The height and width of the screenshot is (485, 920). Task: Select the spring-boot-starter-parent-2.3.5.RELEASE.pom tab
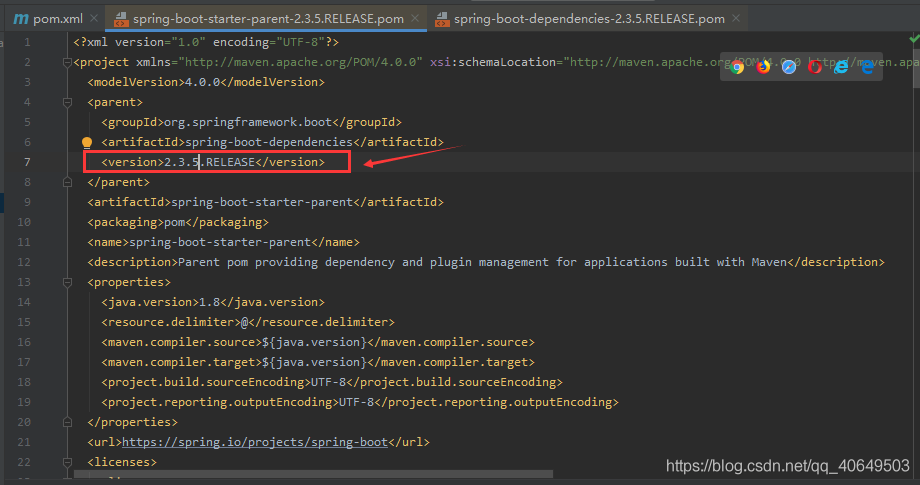click(268, 19)
